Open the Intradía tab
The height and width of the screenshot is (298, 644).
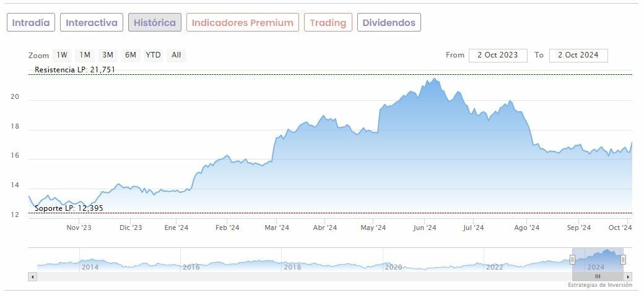pyautogui.click(x=31, y=23)
